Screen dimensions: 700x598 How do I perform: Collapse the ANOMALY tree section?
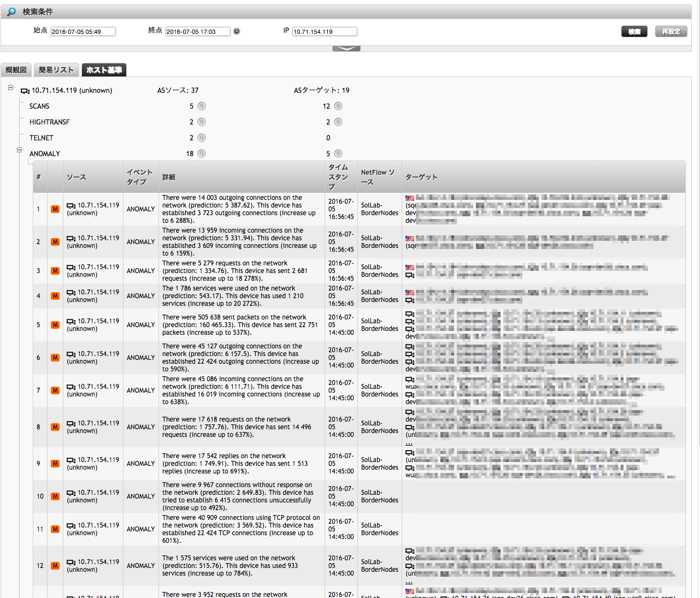(19, 150)
